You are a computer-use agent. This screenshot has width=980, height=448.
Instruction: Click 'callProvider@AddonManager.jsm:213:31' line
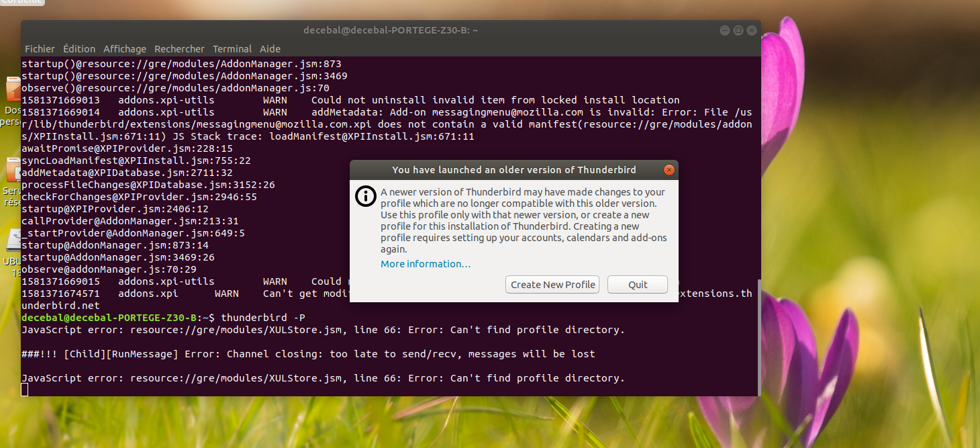click(130, 221)
